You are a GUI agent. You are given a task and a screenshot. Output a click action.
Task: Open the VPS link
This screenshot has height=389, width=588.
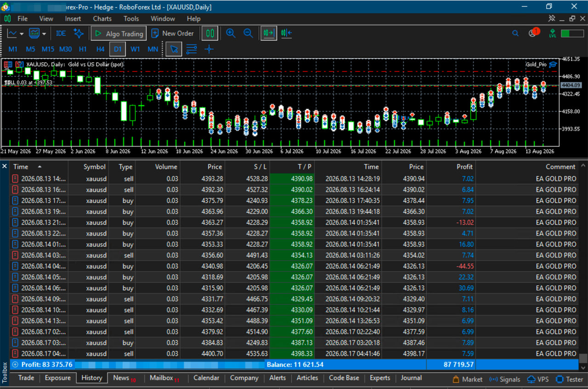click(538, 379)
